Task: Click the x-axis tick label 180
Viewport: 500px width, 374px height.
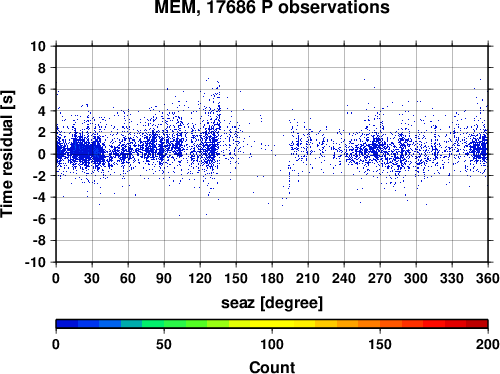Action: [x=272, y=278]
